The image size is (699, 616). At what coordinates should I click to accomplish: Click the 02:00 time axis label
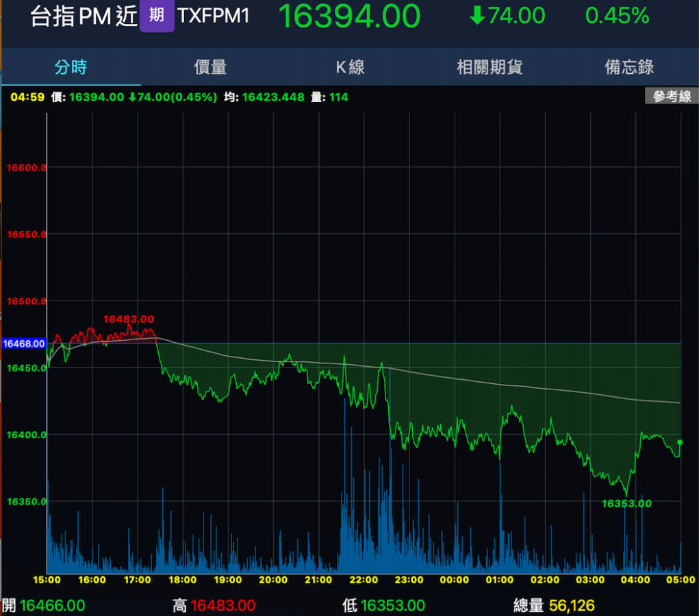[x=545, y=580]
